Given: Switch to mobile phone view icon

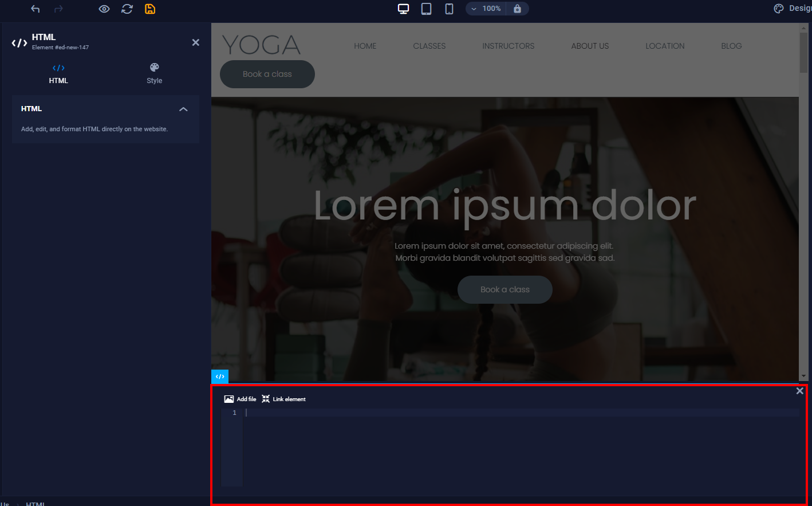Looking at the screenshot, I should pos(450,9).
